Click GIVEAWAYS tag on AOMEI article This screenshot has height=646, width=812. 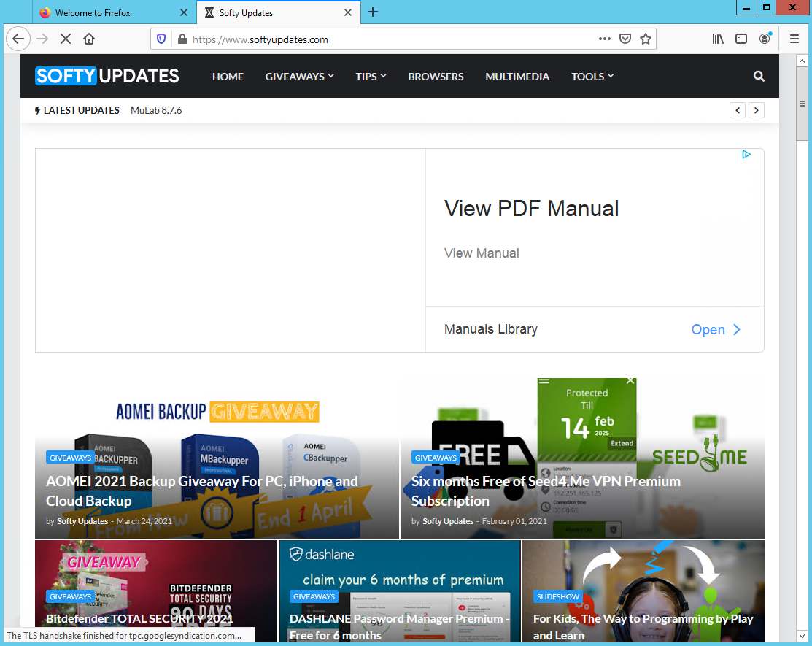pos(70,458)
